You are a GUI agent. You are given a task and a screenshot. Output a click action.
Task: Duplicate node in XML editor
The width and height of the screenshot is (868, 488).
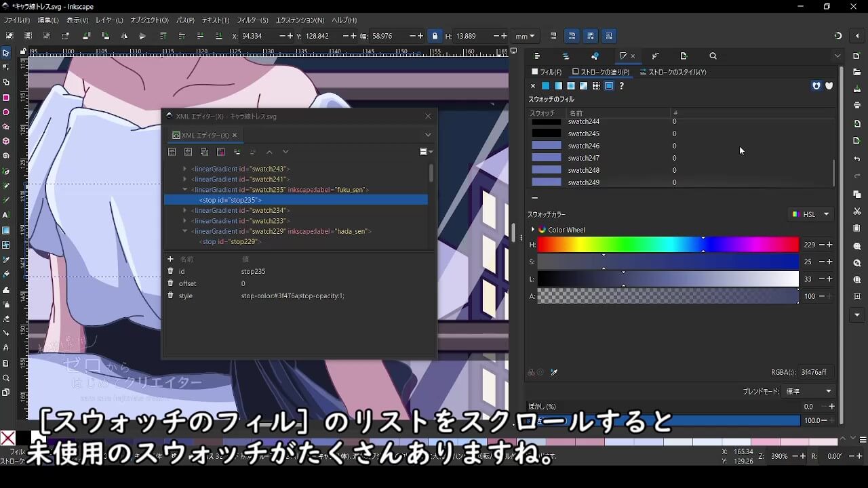pyautogui.click(x=205, y=152)
